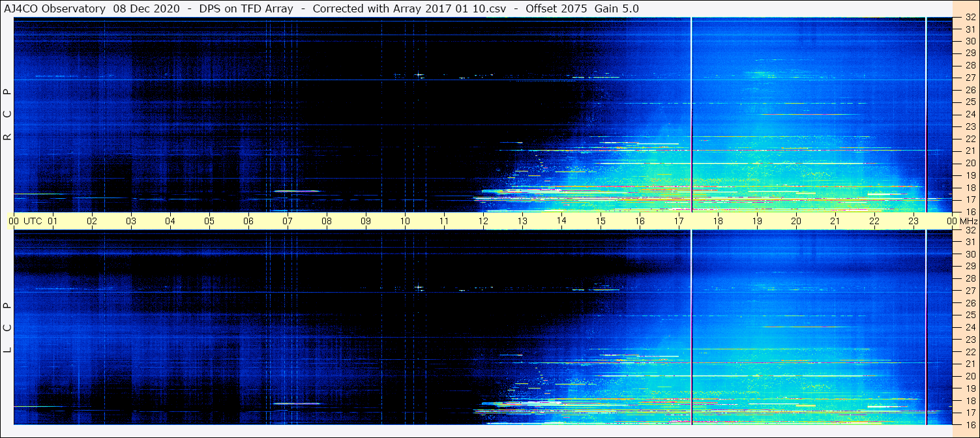Click the 24 MHz label in RCP panel
The height and width of the screenshot is (438, 980).
(970, 114)
